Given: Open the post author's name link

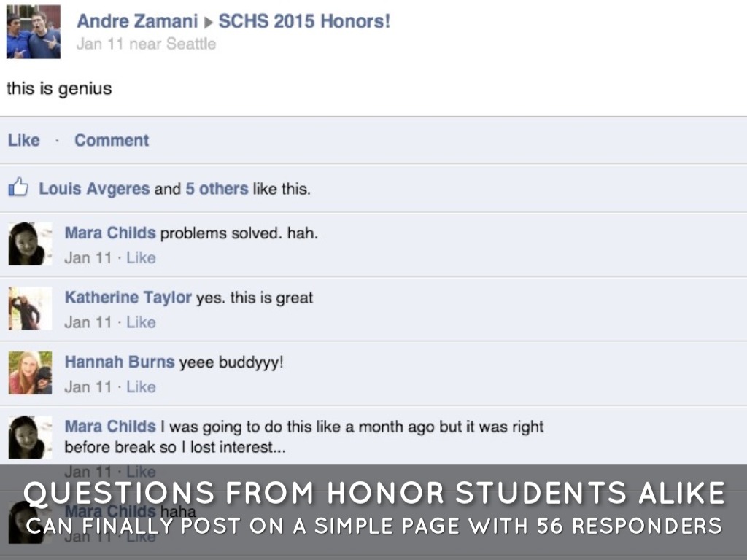Looking at the screenshot, I should pyautogui.click(x=137, y=21).
